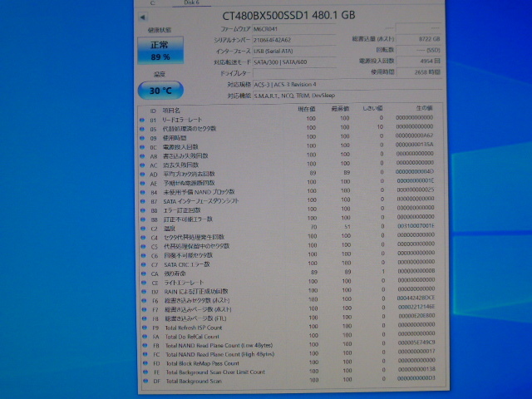Viewport: 532px width, 399px height.
Task: Click the blue status dot for row 01
Action: (142, 120)
